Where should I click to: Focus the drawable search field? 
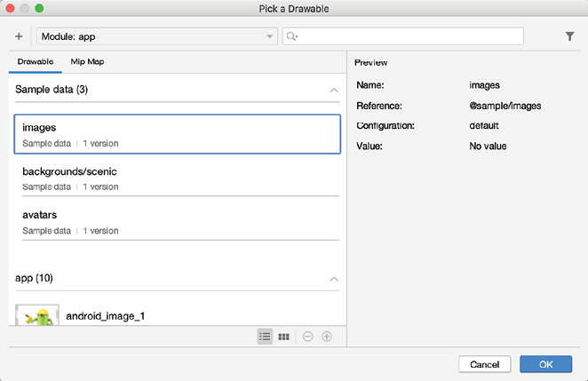409,36
